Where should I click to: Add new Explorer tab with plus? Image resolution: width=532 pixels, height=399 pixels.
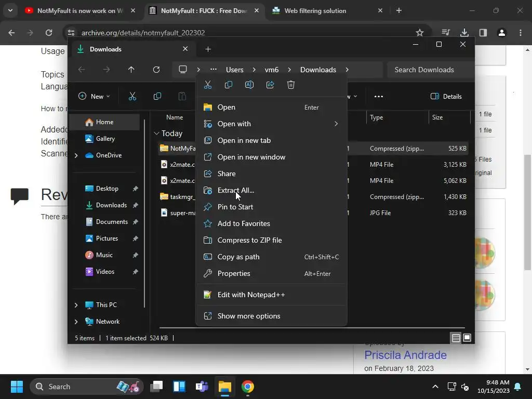(208, 49)
